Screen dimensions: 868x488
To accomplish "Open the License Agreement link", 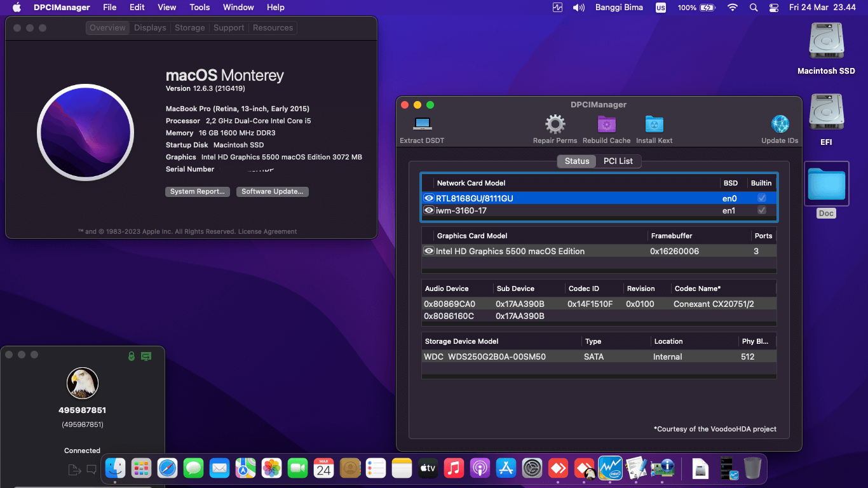I will point(268,232).
